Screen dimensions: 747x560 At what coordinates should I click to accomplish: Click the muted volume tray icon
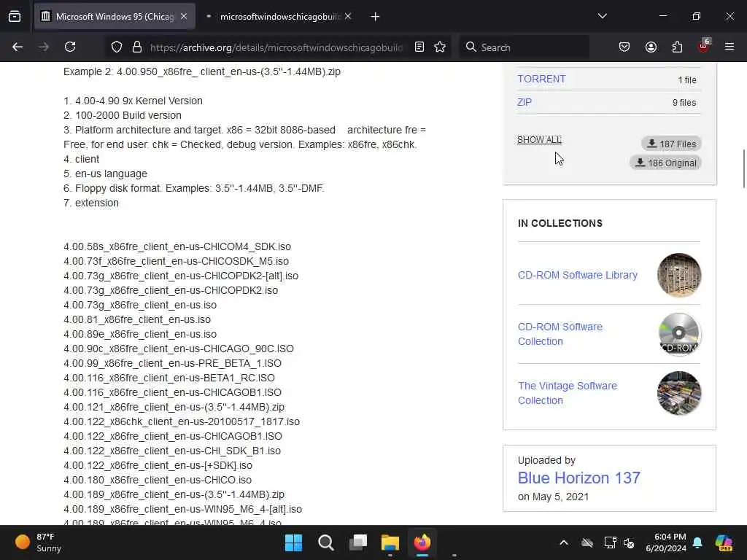pos(629,542)
